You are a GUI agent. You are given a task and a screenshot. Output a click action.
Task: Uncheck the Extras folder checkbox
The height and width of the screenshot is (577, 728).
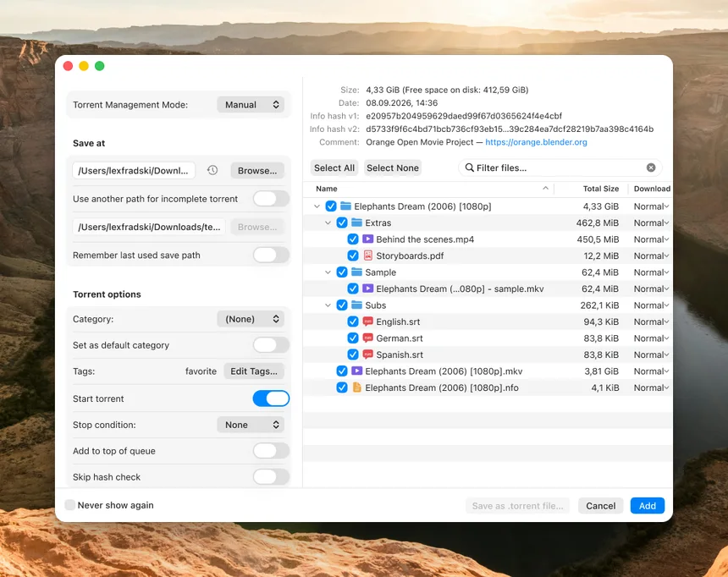pos(342,223)
